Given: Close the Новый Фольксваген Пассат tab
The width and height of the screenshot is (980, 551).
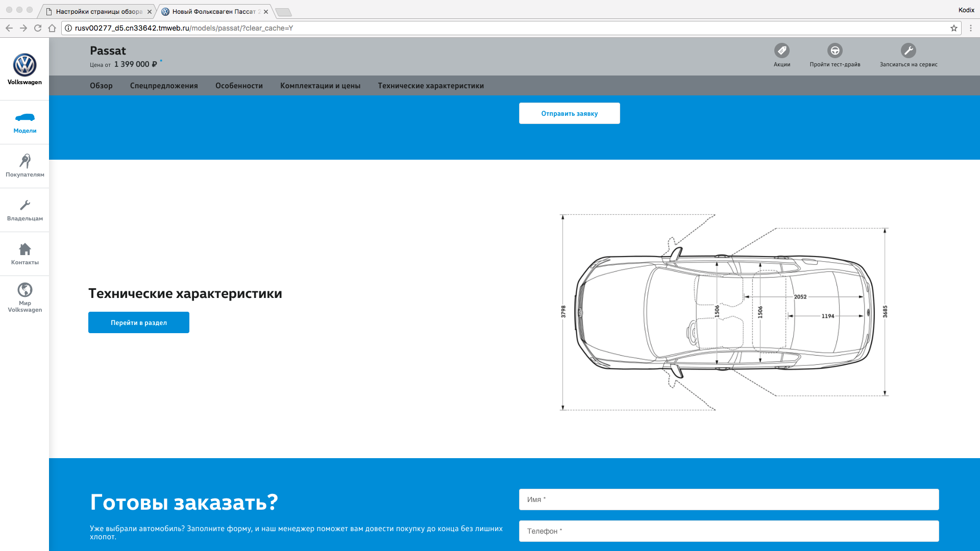Looking at the screenshot, I should [x=266, y=12].
